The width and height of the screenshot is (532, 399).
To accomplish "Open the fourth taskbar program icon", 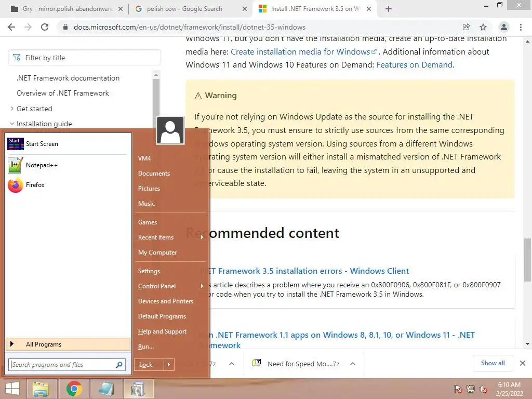I will pos(138,389).
